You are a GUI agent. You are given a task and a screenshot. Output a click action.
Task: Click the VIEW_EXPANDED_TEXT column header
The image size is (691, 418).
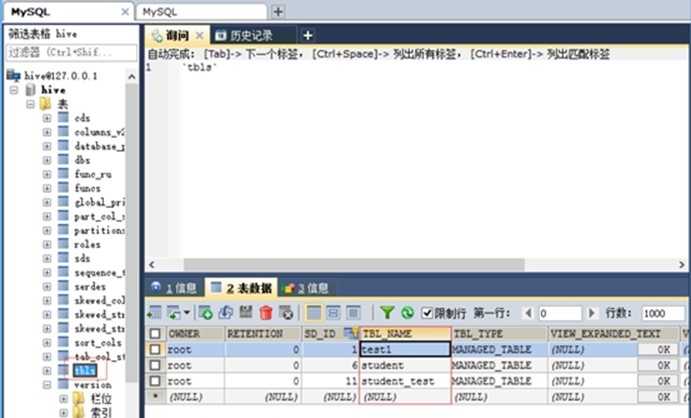click(613, 334)
